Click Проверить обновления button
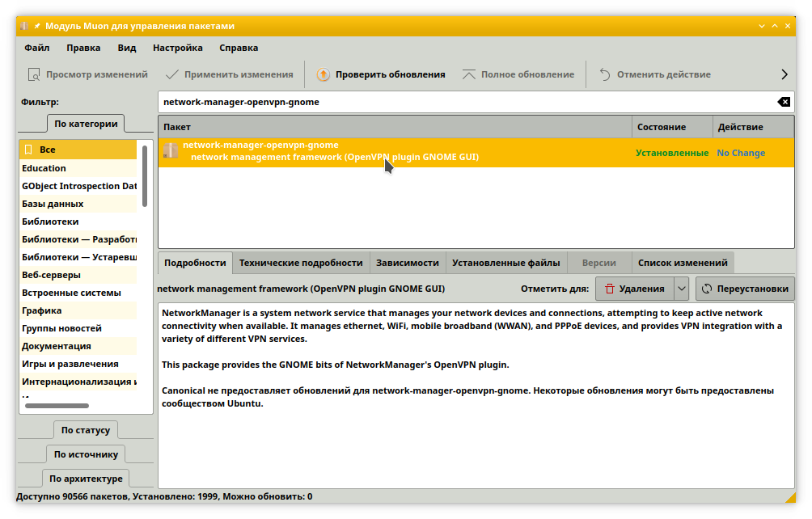Viewport: 812px width, 519px height. (x=381, y=74)
